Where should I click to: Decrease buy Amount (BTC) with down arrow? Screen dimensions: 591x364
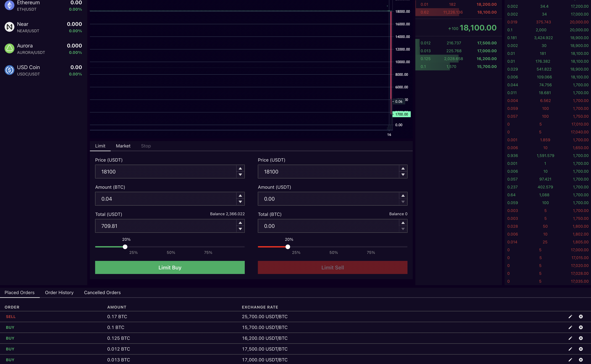pos(240,202)
